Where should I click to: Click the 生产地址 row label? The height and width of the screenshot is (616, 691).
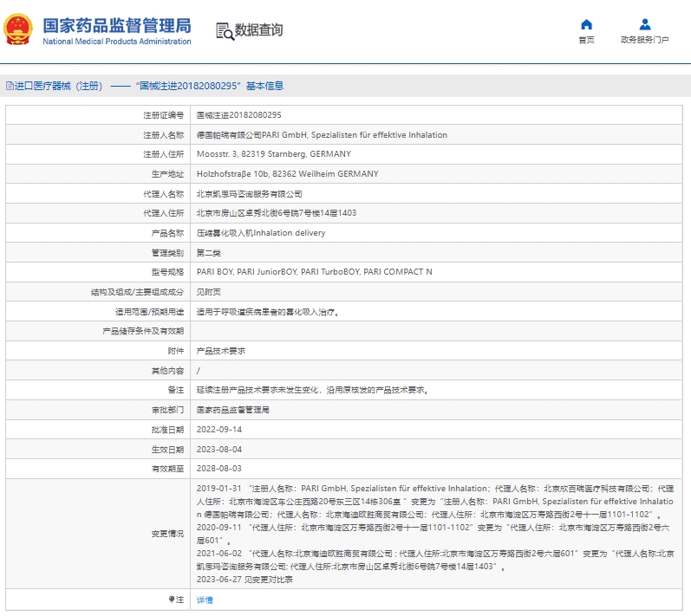click(167, 174)
